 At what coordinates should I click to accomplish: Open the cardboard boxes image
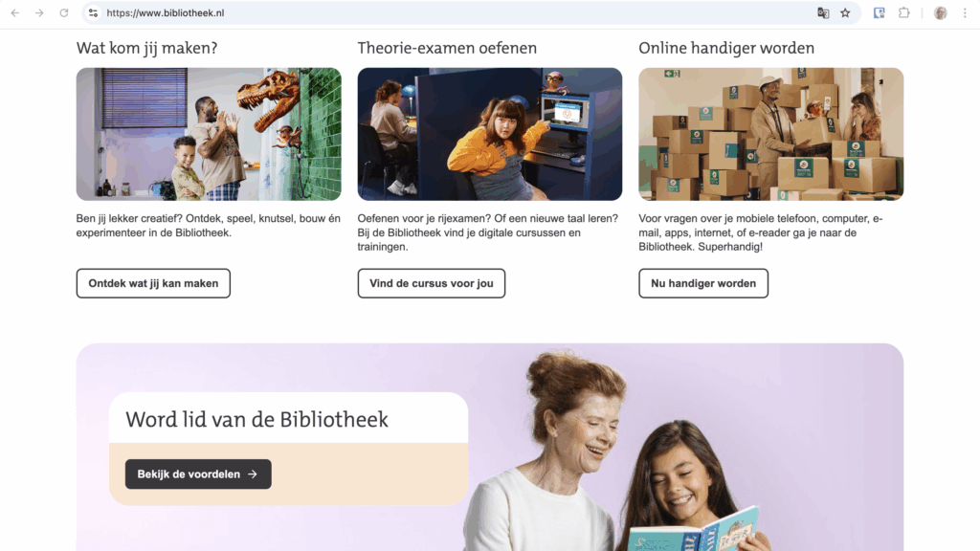point(771,134)
